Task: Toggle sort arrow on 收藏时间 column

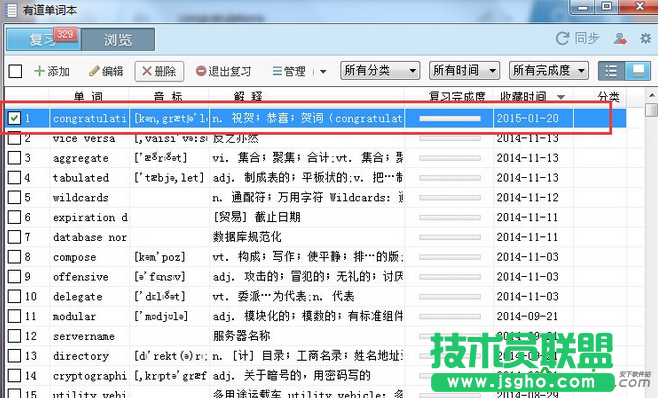Action: coord(561,97)
